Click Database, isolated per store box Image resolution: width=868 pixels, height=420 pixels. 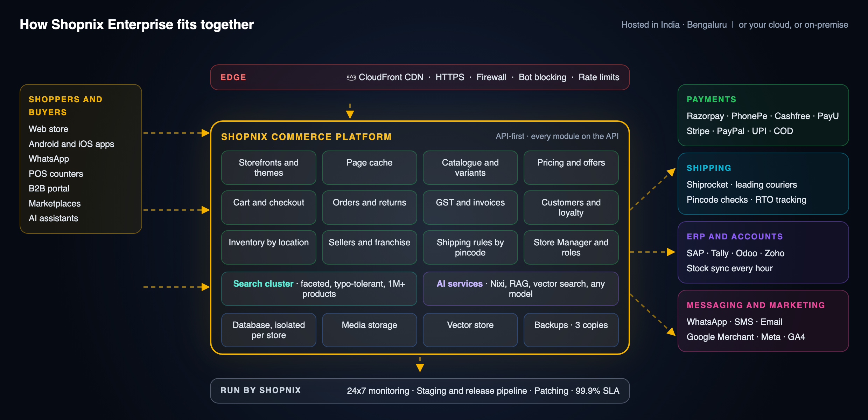(269, 330)
